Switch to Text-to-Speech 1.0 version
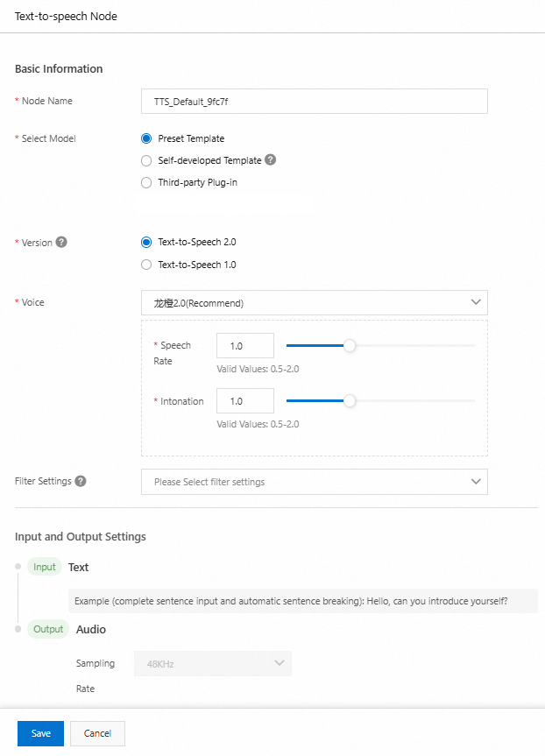 point(146,265)
